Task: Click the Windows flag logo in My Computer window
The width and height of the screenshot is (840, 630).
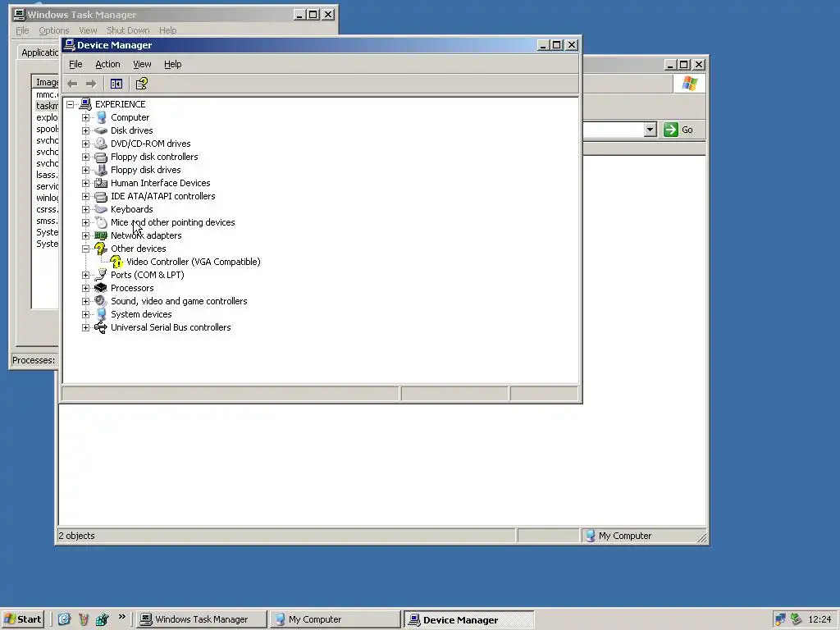Action: tap(689, 84)
